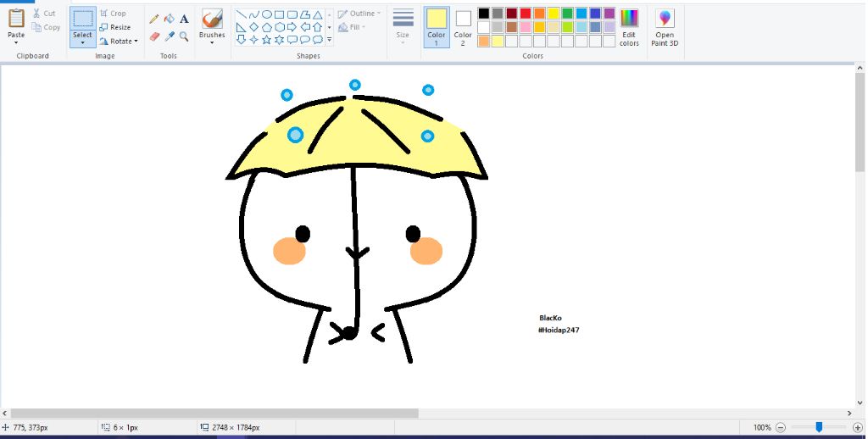
Task: Choose the Right triangle shape
Action: (x=242, y=27)
